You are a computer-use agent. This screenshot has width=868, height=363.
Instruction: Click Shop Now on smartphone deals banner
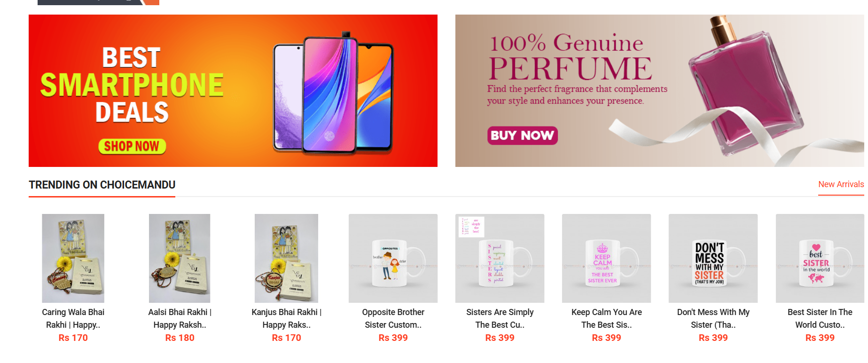pyautogui.click(x=132, y=146)
